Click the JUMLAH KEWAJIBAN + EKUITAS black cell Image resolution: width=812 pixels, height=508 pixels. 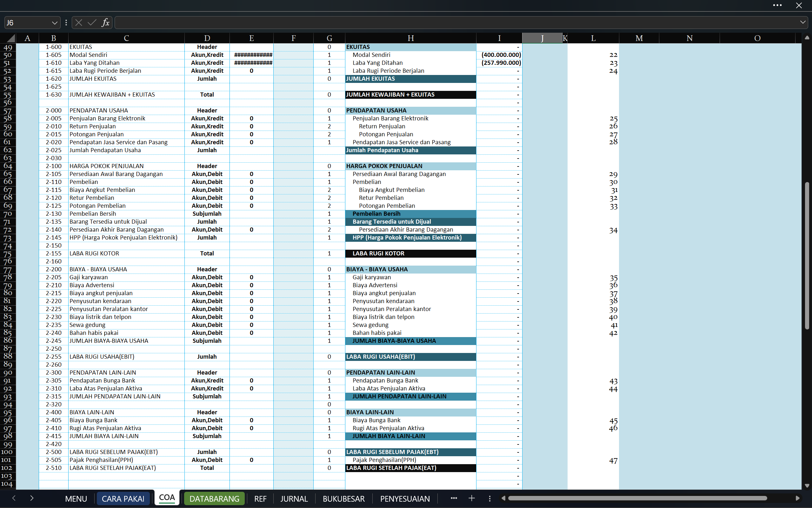click(x=410, y=94)
